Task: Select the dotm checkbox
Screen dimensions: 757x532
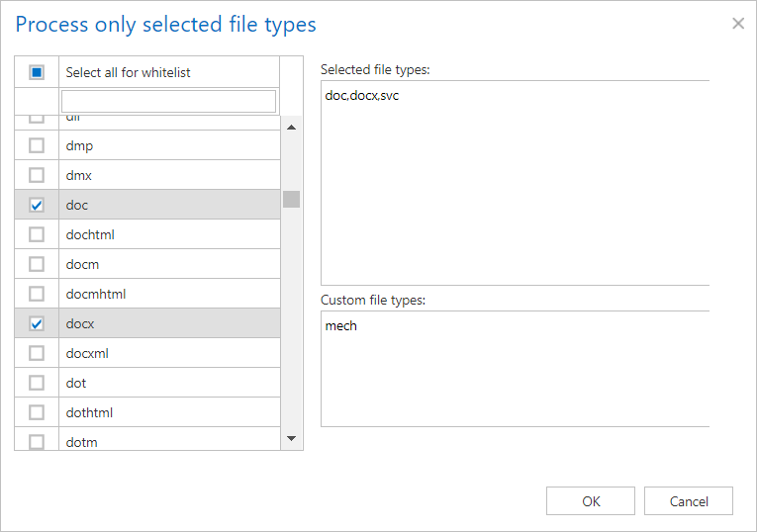Action: 37,441
